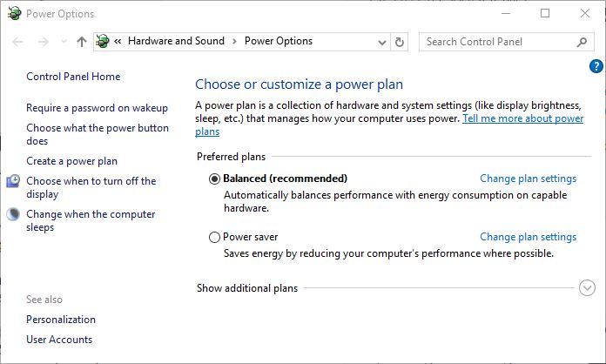Change plan settings for Power saver
This screenshot has width=606, height=364.
pos(528,237)
